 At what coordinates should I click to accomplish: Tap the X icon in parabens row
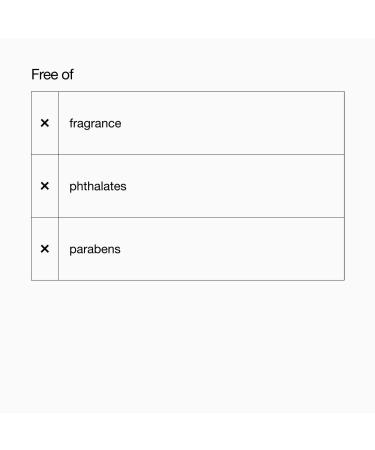coord(45,249)
